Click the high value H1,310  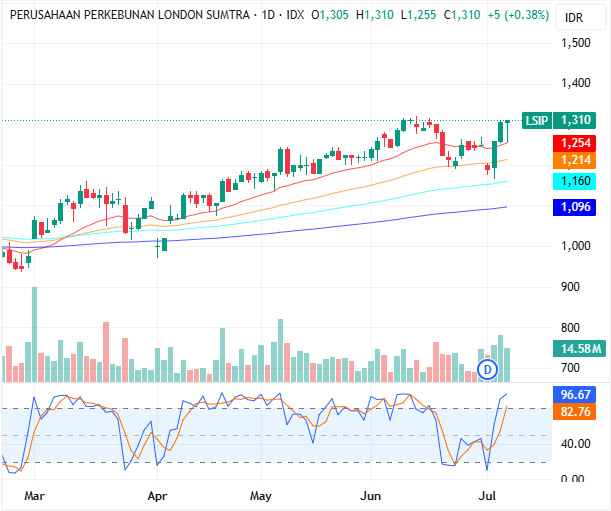click(375, 15)
